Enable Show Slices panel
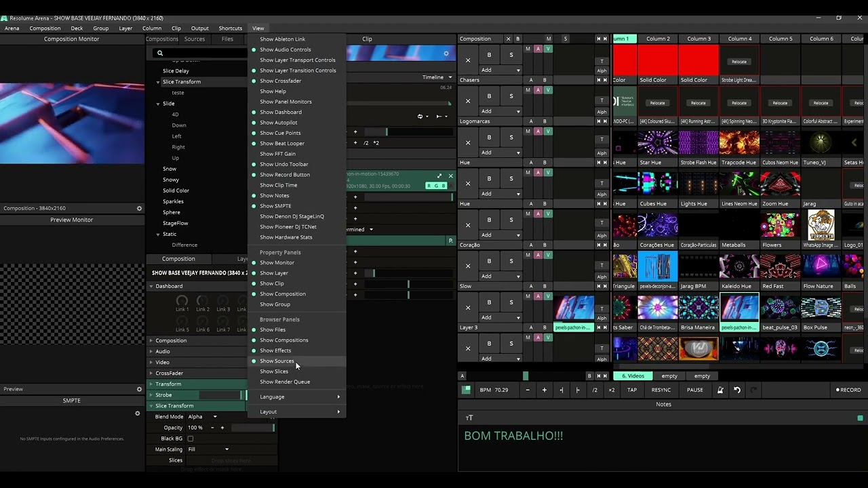This screenshot has height=488, width=868. click(274, 371)
